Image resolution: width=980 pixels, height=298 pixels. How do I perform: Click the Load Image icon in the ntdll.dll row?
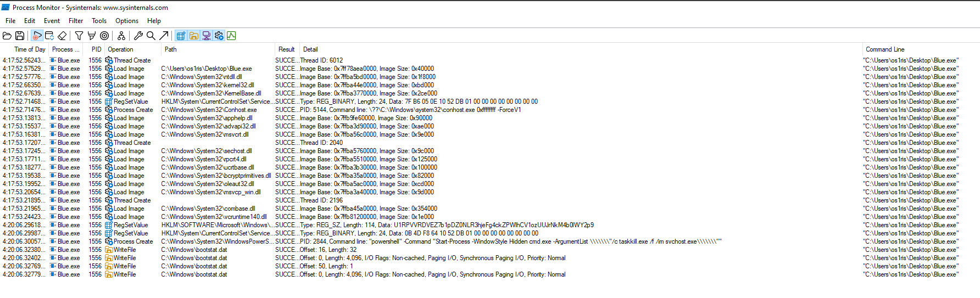(109, 77)
